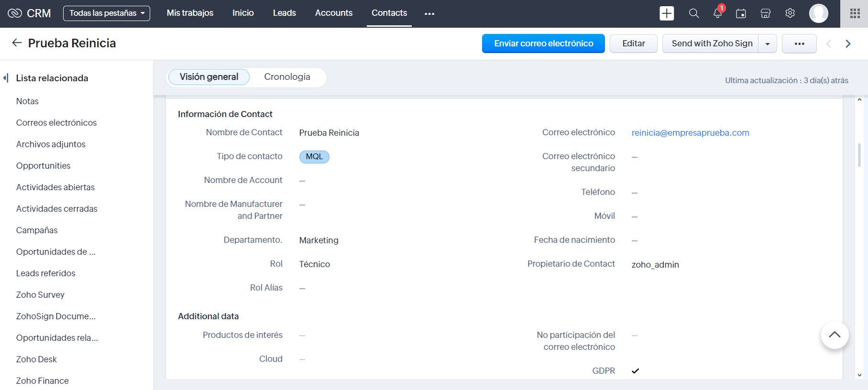
Task: Go back using the left arrow
Action: (17, 43)
